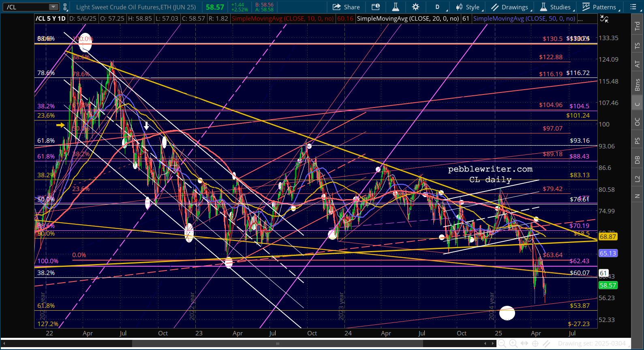The width and height of the screenshot is (644, 350).
Task: Click the /CL 5 Y 1D chart label
Action: (51, 19)
